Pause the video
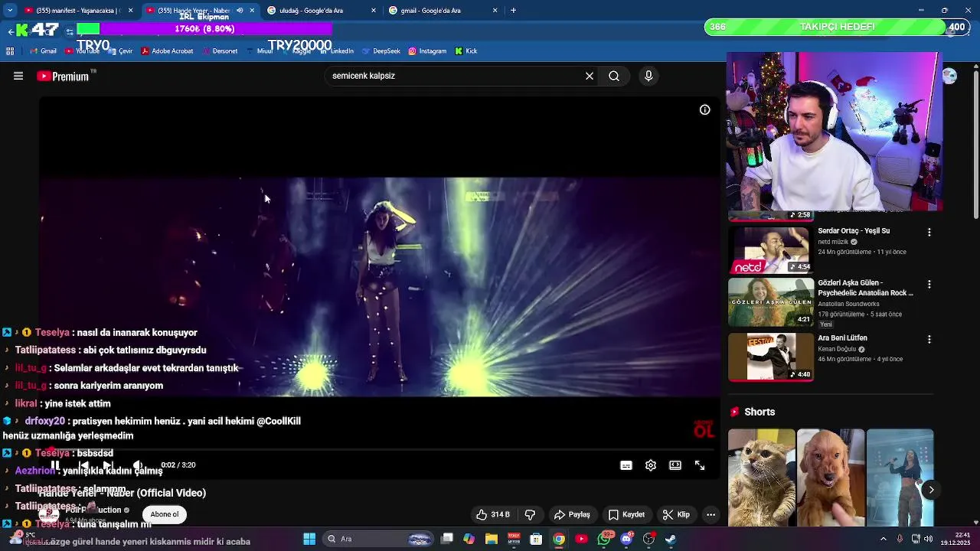Image resolution: width=980 pixels, height=551 pixels. click(x=55, y=465)
